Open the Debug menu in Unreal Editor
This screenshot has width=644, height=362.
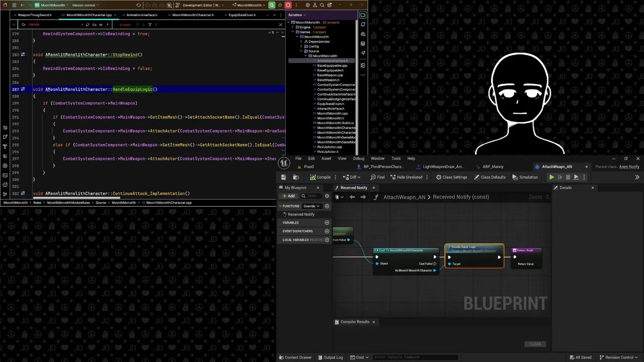pyautogui.click(x=359, y=158)
